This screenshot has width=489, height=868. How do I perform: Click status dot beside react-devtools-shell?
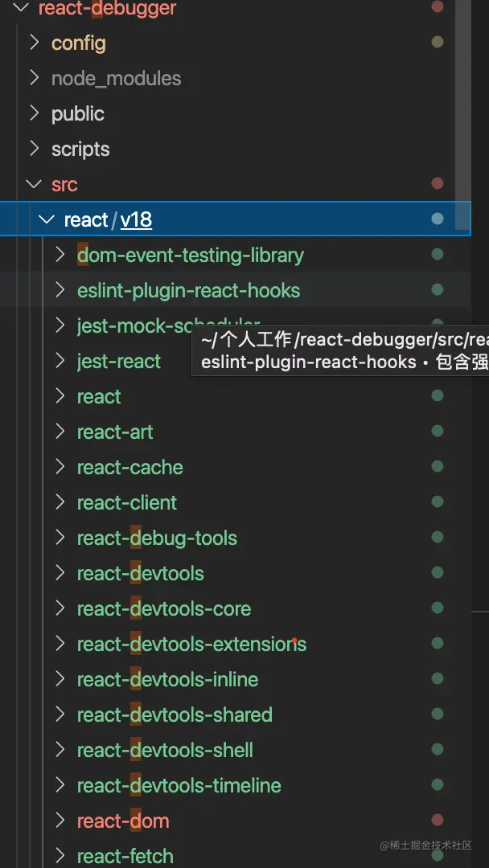pyautogui.click(x=438, y=750)
